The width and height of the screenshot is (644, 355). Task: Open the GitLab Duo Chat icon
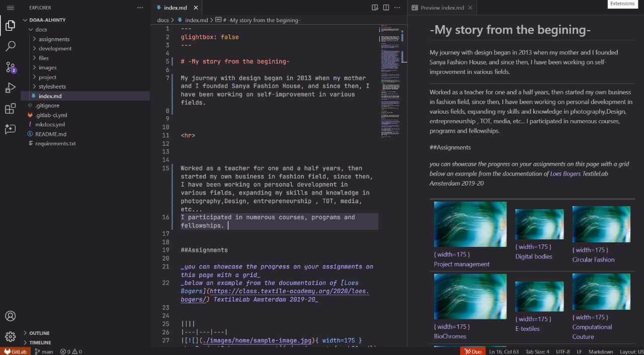click(x=10, y=129)
